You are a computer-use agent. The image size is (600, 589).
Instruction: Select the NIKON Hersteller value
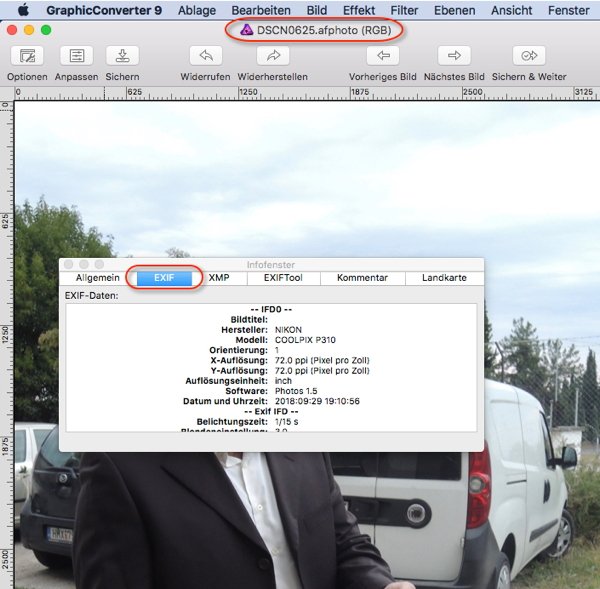pos(288,330)
